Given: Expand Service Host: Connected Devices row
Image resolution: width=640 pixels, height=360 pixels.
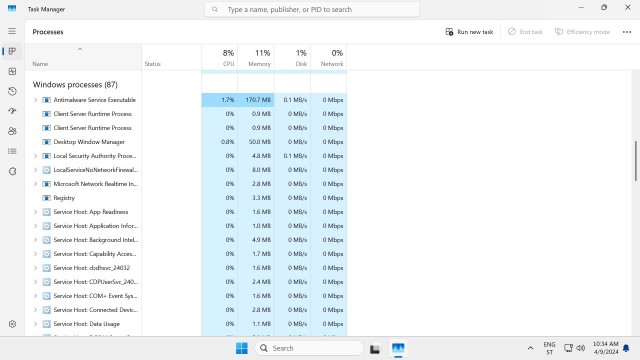Looking at the screenshot, I should point(36,310).
